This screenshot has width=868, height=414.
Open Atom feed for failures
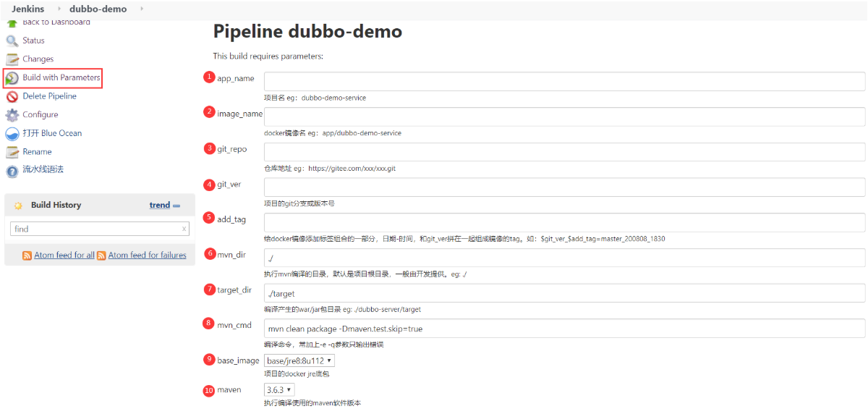click(x=148, y=255)
